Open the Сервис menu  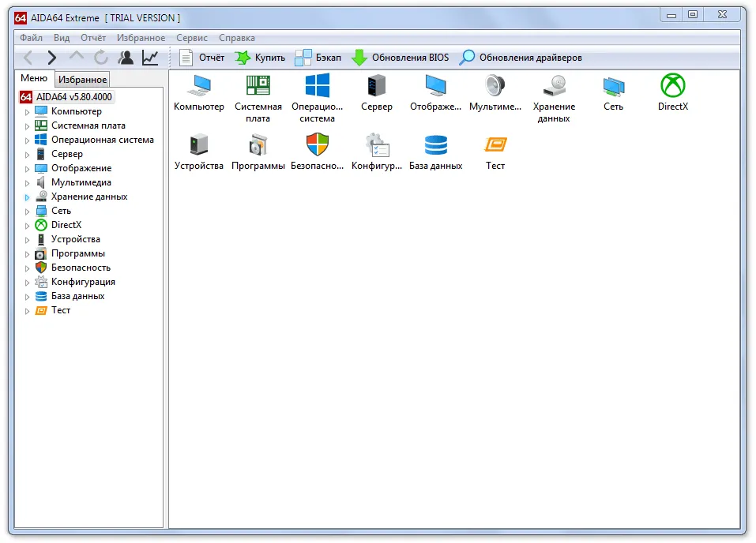pos(192,38)
